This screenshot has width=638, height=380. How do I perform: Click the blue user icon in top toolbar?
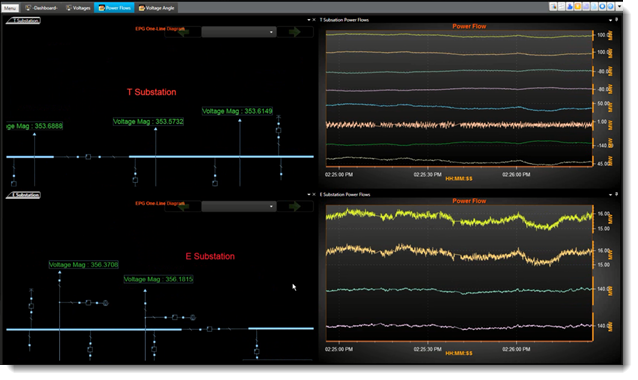(570, 7)
